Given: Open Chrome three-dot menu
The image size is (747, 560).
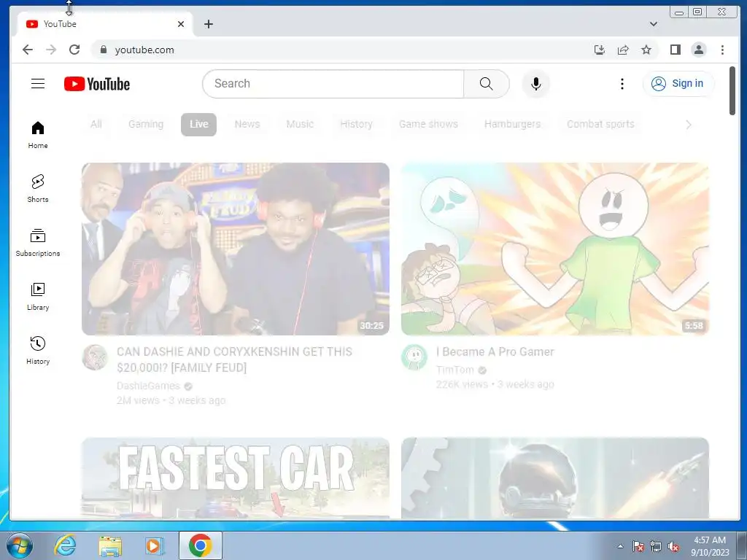Looking at the screenshot, I should [722, 50].
